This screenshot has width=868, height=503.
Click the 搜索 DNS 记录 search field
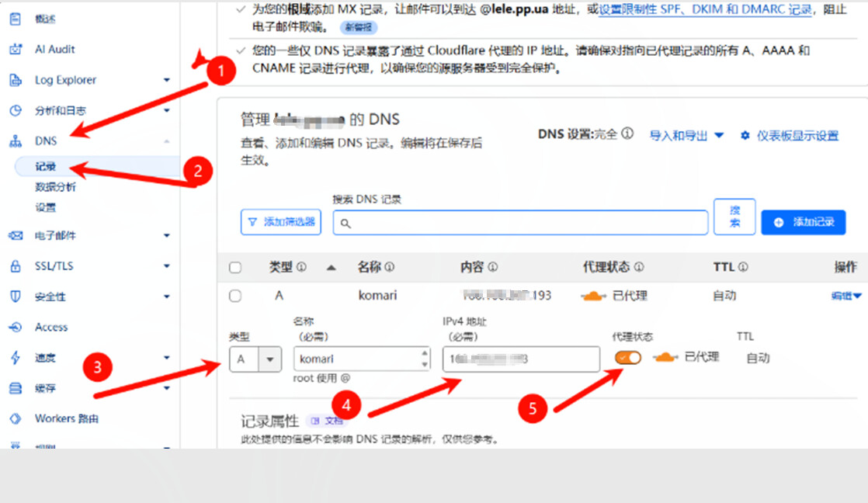tap(521, 223)
